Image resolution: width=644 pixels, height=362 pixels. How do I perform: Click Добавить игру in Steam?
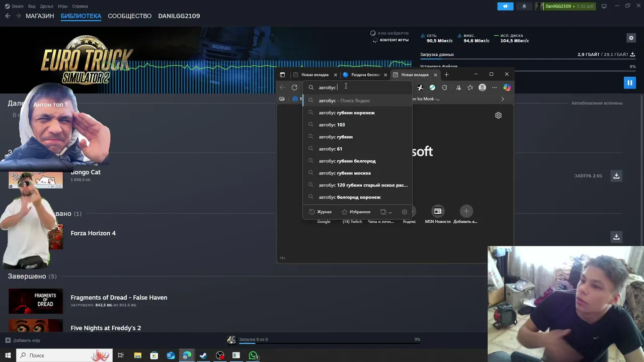click(x=23, y=340)
